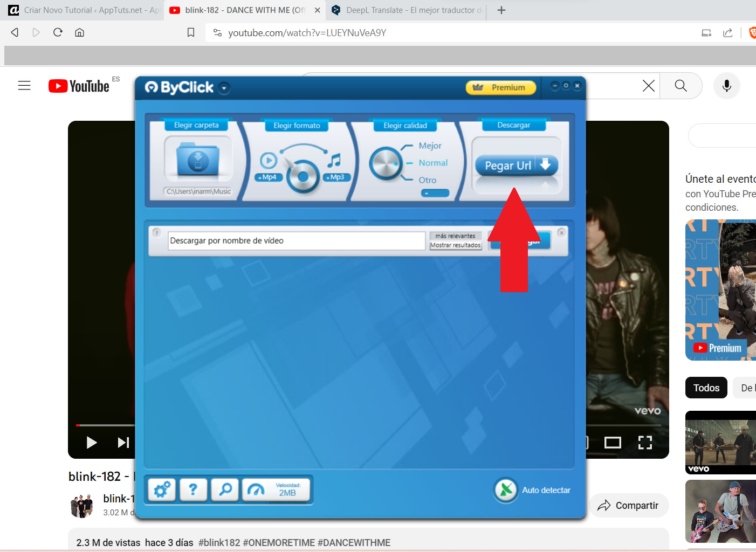Enter fullscreen on YouTube player

[x=645, y=443]
